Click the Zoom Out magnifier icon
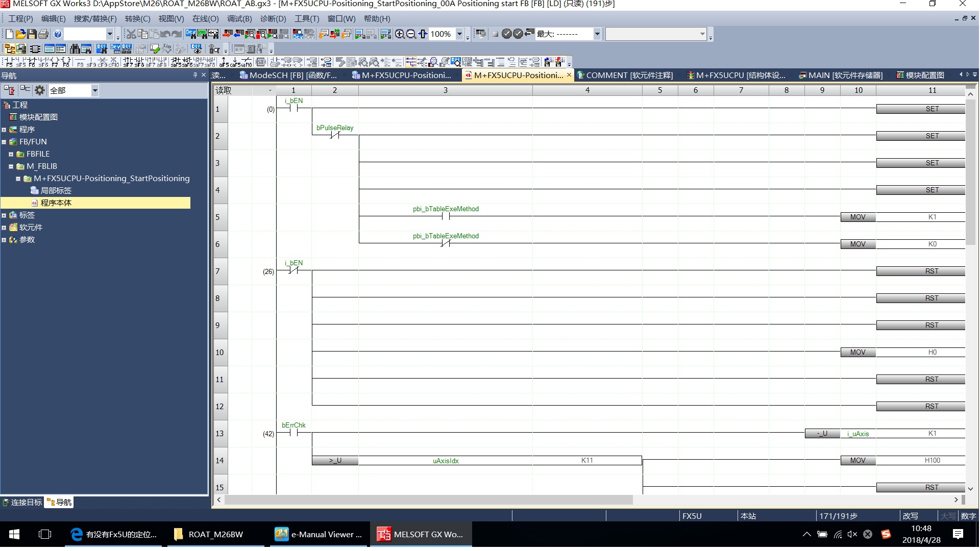Viewport: 980px width, 551px height. (x=411, y=34)
